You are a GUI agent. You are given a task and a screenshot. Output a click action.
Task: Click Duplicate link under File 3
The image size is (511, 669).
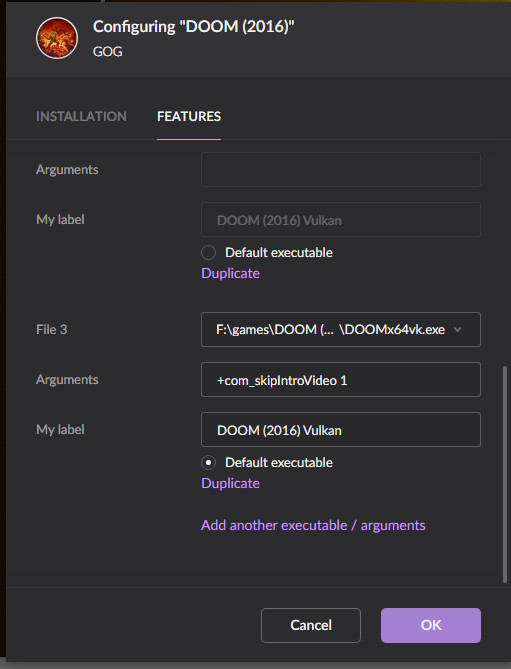pyautogui.click(x=230, y=483)
